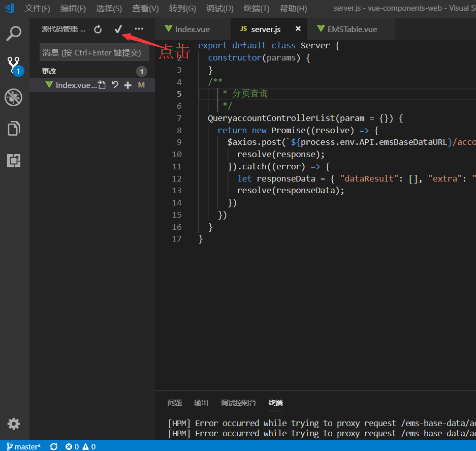Screen dimensions: 476x451
Task: Open the Manage gear settings icon
Action: (x=14, y=424)
